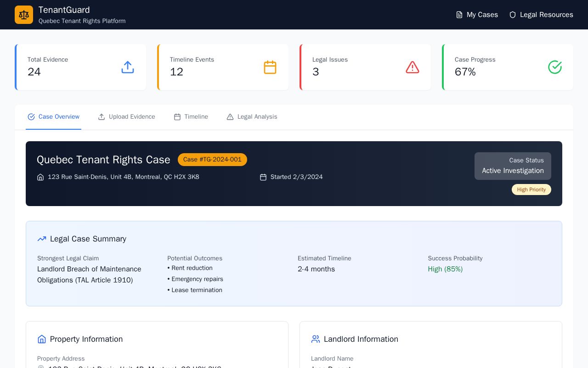Click the calendar icon in Timeline Events card
The height and width of the screenshot is (368, 588).
(270, 67)
